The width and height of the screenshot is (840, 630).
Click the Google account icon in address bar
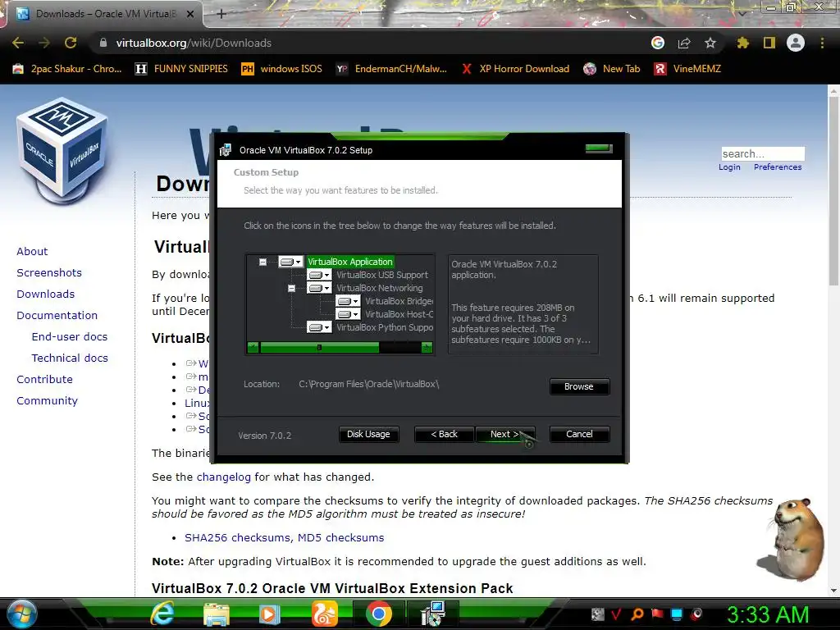tap(657, 43)
